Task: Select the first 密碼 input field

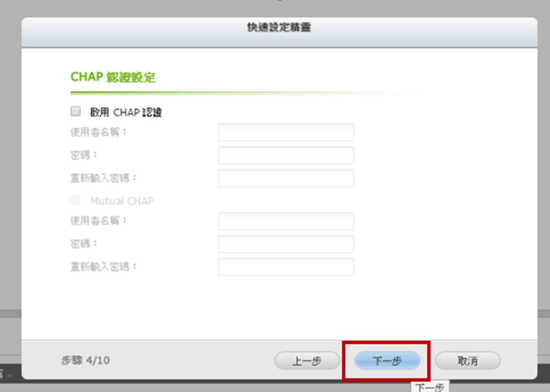Action: coord(286,155)
